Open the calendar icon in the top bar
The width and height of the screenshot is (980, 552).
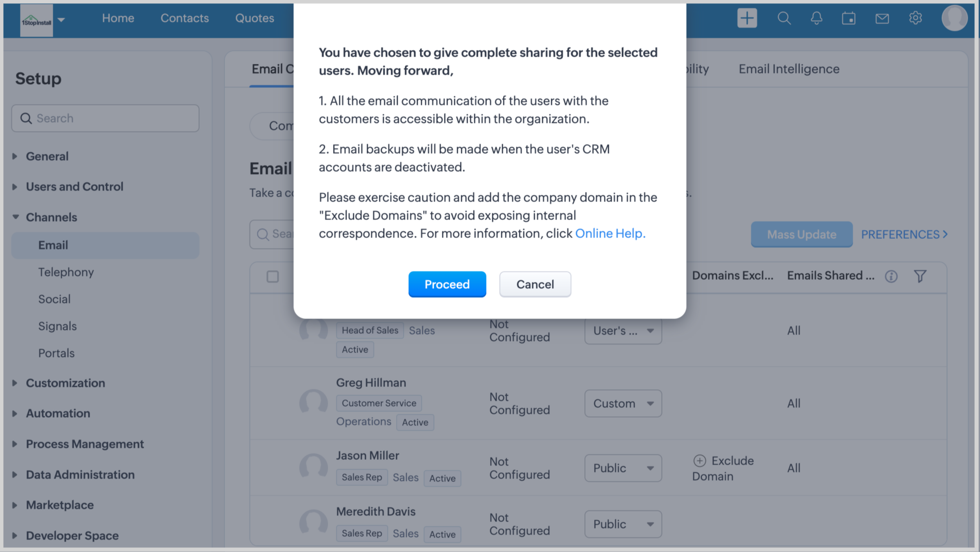(x=849, y=18)
